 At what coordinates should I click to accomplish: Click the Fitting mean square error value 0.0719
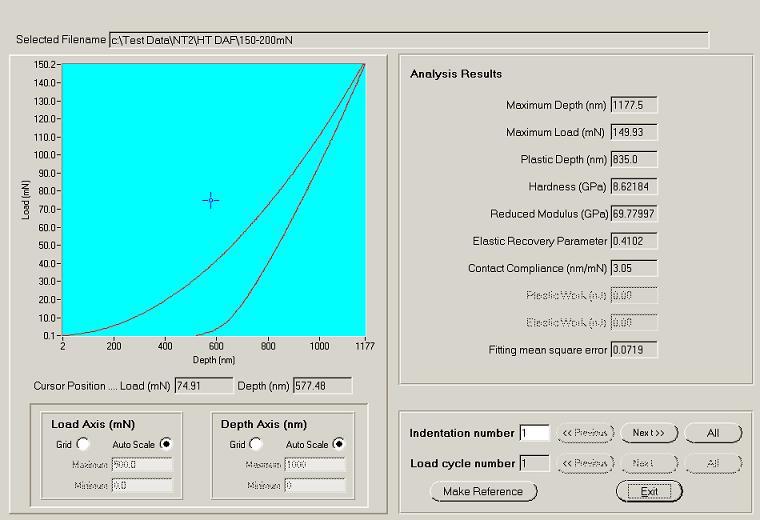pyautogui.click(x=634, y=350)
